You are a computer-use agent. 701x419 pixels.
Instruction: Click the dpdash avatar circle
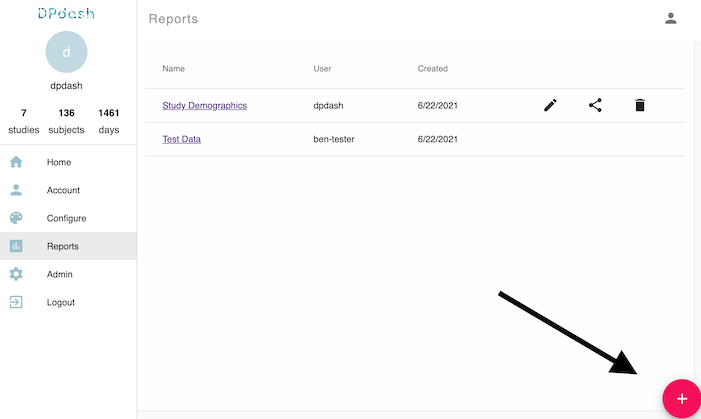point(66,52)
